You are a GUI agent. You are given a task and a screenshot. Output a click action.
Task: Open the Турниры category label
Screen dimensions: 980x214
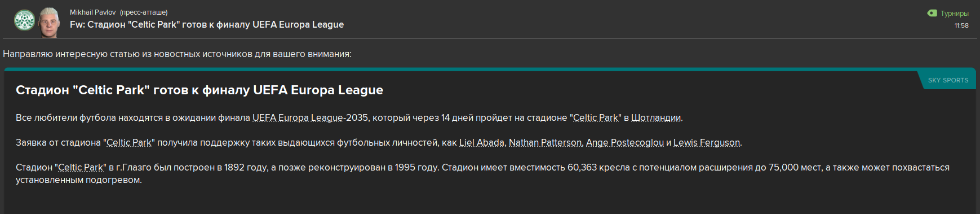[x=955, y=14]
